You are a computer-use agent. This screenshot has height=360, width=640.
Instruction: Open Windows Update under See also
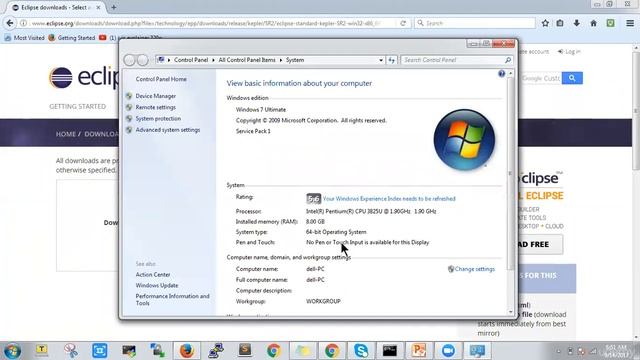(x=157, y=285)
